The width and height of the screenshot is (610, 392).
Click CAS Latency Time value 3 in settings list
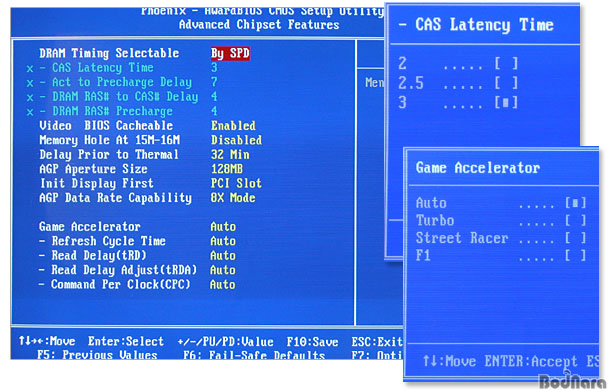pos(214,68)
